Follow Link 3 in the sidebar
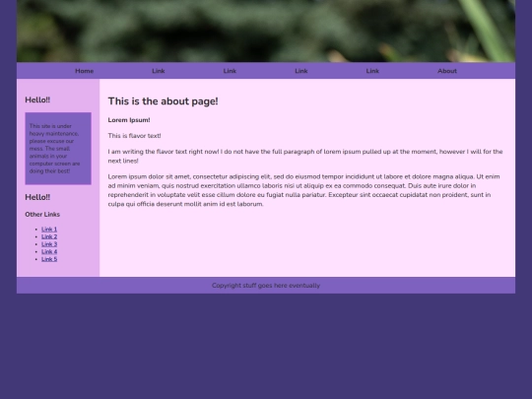 [x=49, y=244]
